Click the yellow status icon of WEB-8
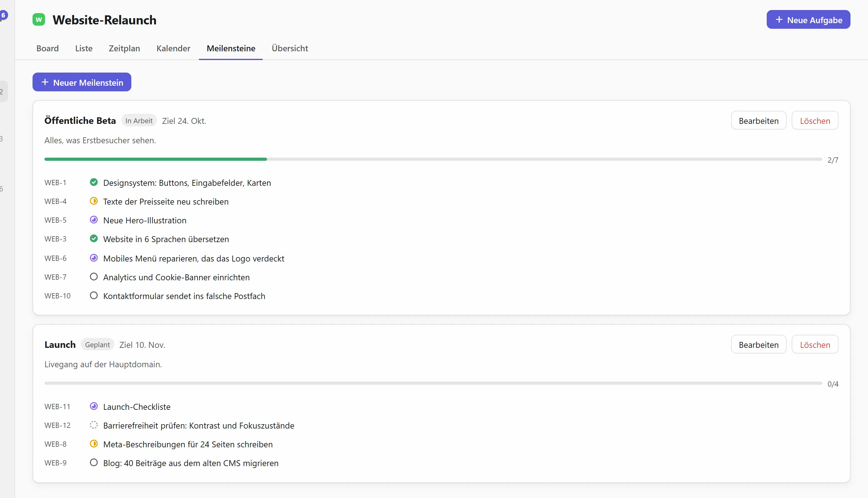 tap(94, 444)
